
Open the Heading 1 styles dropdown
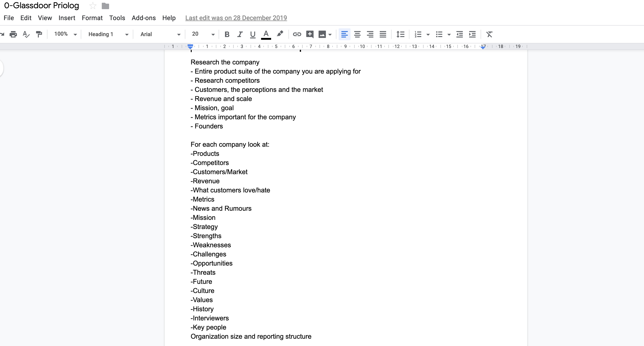coord(108,34)
